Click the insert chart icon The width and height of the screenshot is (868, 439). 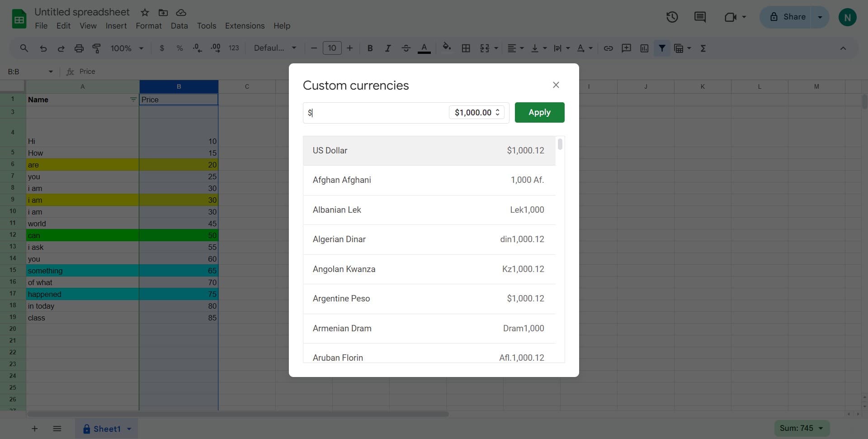click(644, 48)
